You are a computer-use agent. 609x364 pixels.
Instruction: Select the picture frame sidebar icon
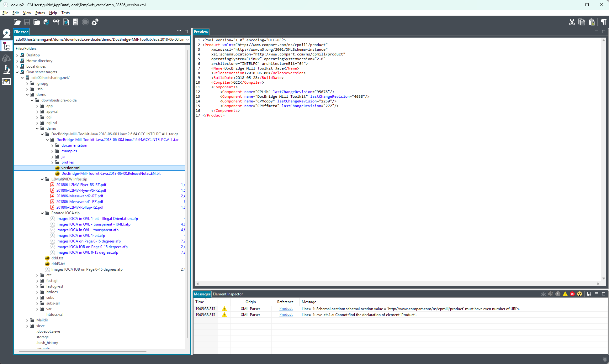coord(6,81)
